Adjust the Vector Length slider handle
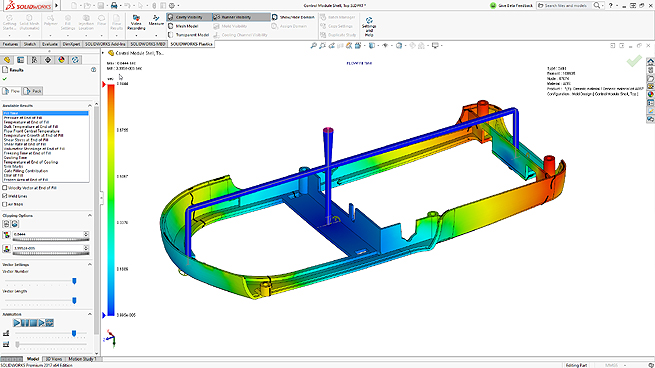This screenshot has width=655, height=368. click(74, 300)
